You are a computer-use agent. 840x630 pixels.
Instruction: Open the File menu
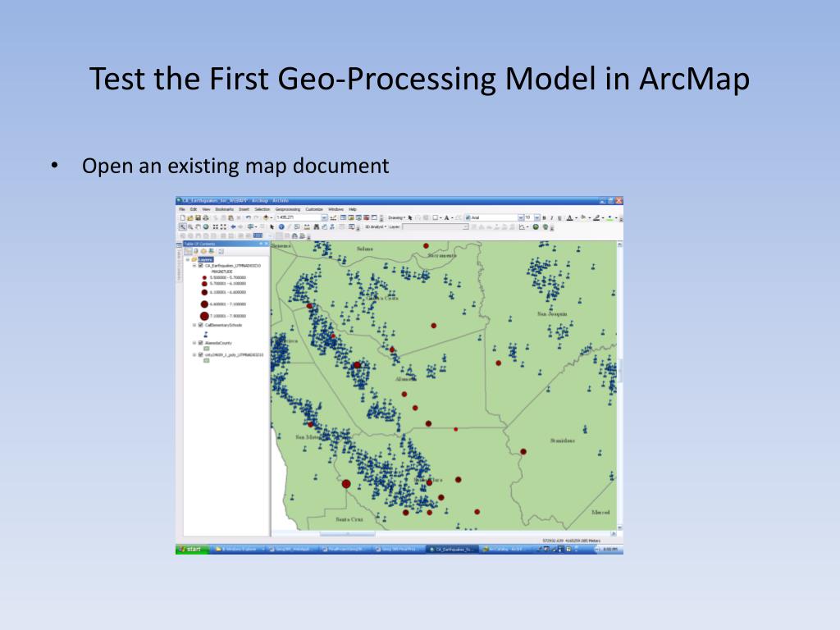click(x=181, y=209)
